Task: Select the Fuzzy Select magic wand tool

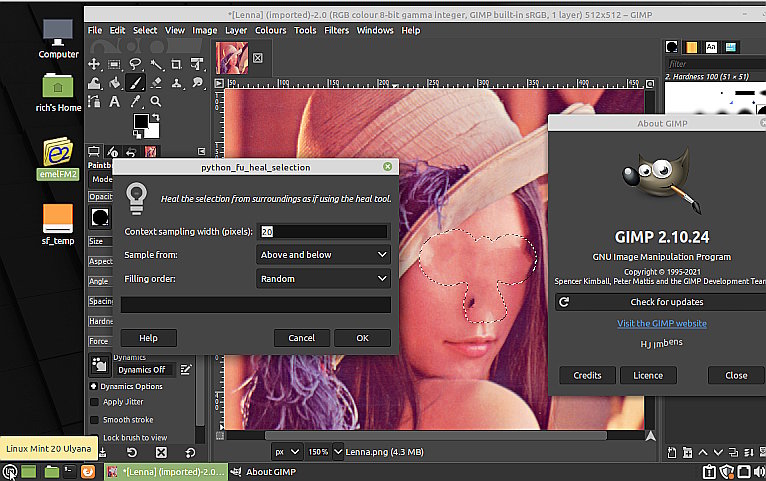Action: [156, 64]
